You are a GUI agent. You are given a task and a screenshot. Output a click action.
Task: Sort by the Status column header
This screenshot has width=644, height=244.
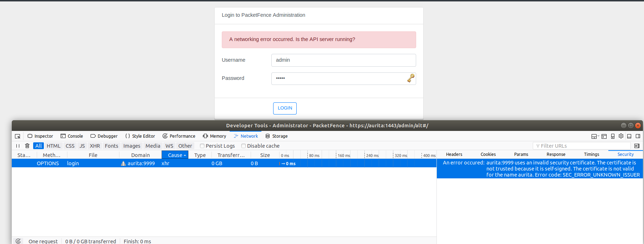[x=24, y=155]
